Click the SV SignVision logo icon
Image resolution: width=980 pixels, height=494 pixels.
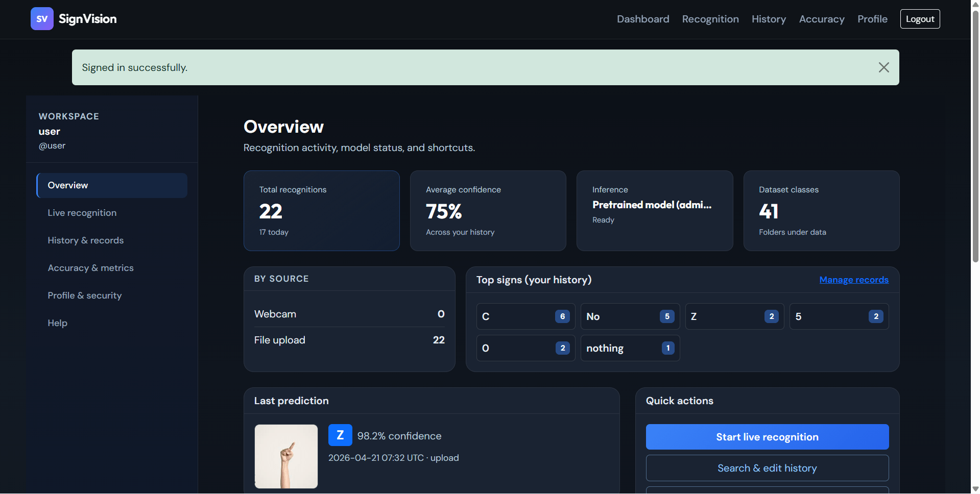point(42,19)
